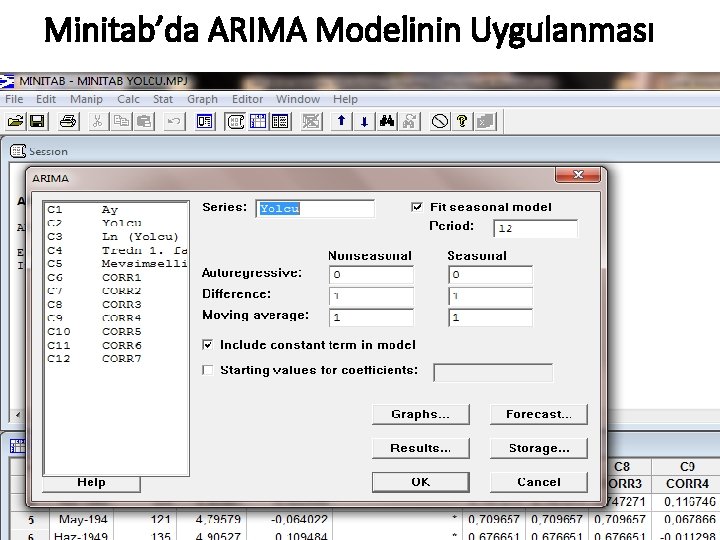The image size is (720, 540).
Task: Click the Minitab application title icon
Action: tap(7, 81)
